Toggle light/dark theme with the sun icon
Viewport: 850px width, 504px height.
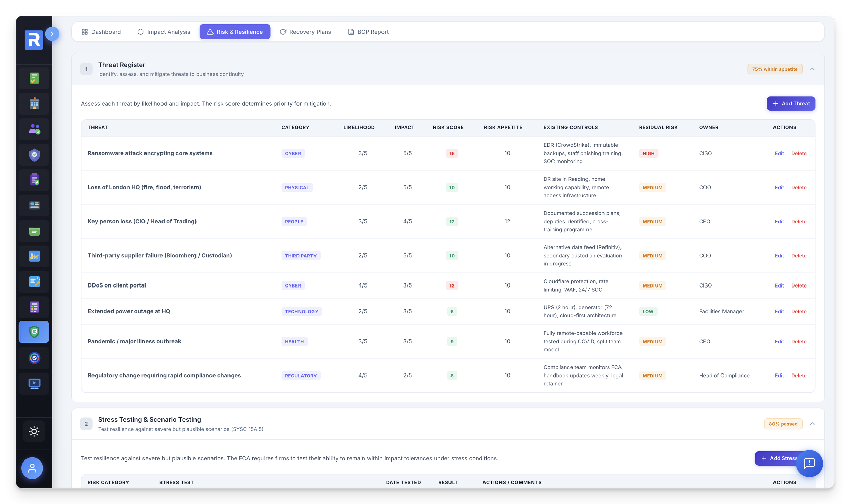34,431
